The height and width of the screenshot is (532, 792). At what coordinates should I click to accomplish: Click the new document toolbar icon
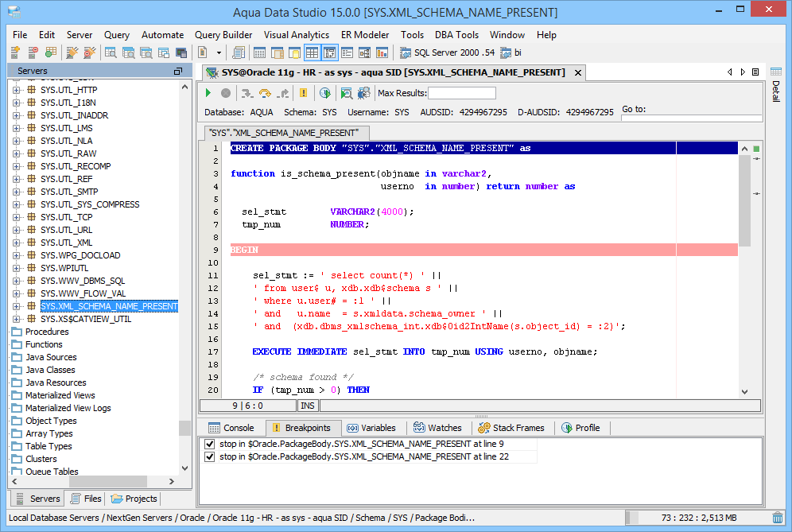(x=203, y=52)
